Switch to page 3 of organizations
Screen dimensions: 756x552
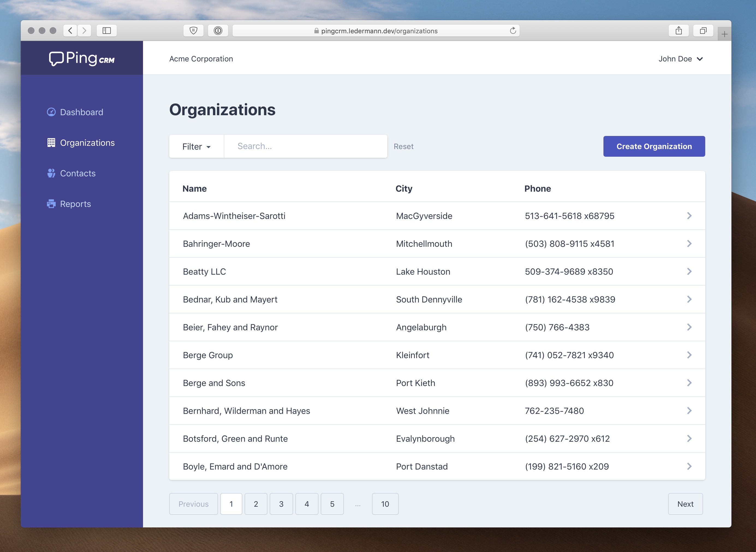coord(281,504)
